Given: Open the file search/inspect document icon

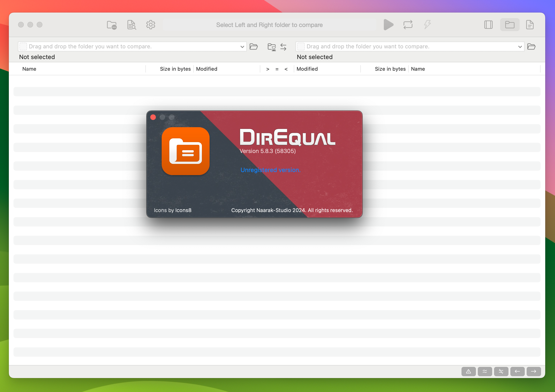Looking at the screenshot, I should 131,25.
